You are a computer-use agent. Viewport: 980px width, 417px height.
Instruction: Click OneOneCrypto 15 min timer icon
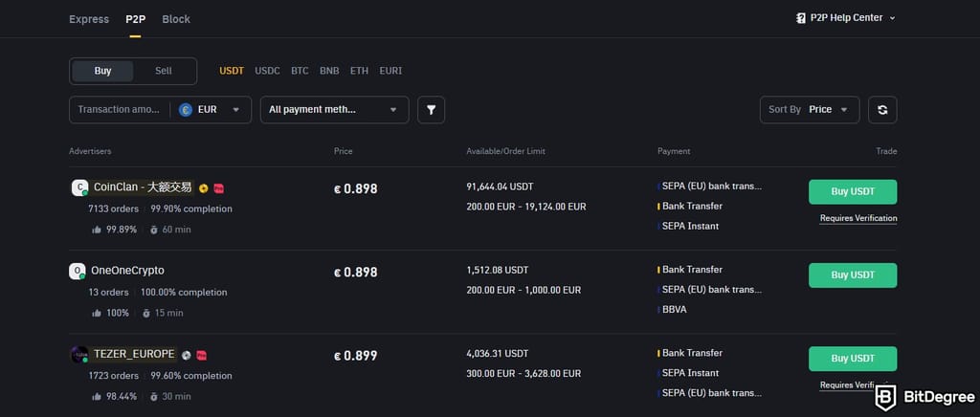(146, 314)
